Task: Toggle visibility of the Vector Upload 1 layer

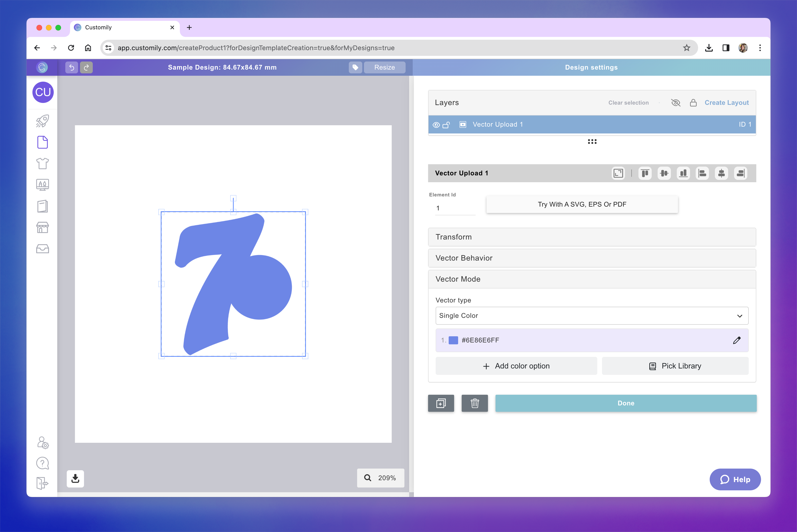Action: click(x=436, y=124)
